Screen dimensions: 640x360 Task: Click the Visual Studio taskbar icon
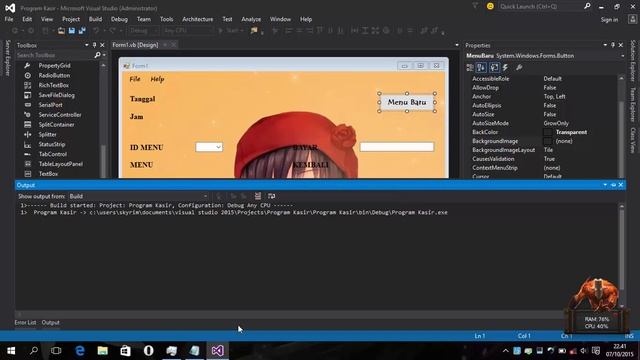point(217,351)
